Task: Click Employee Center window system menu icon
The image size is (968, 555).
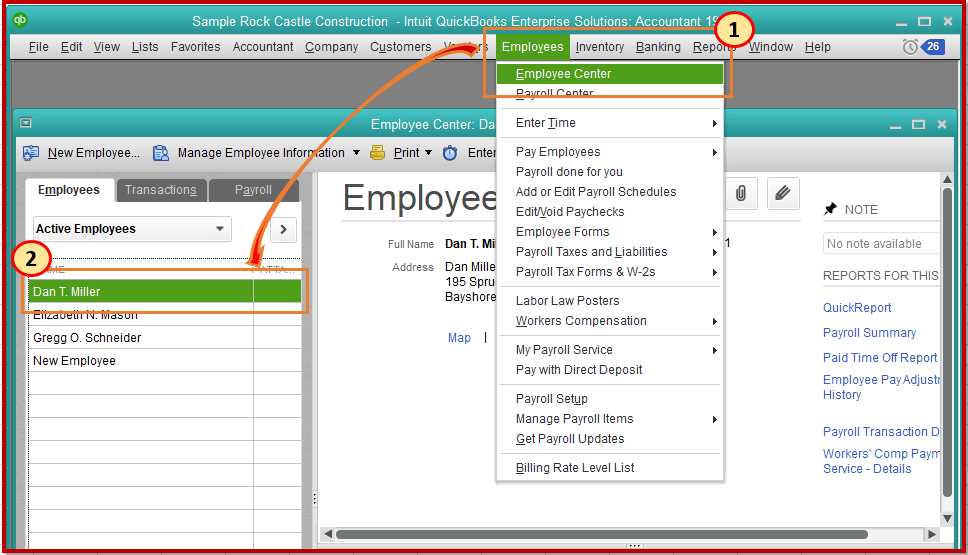Action: tap(25, 123)
